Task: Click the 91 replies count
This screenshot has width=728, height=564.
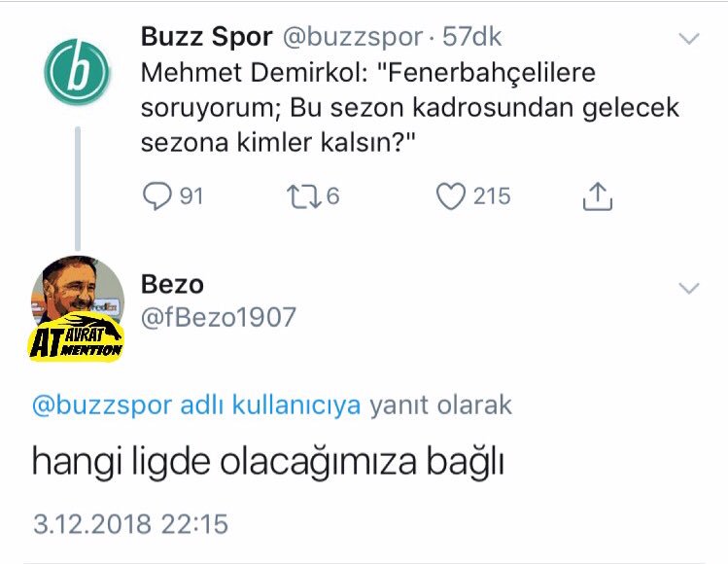Action: tap(191, 196)
